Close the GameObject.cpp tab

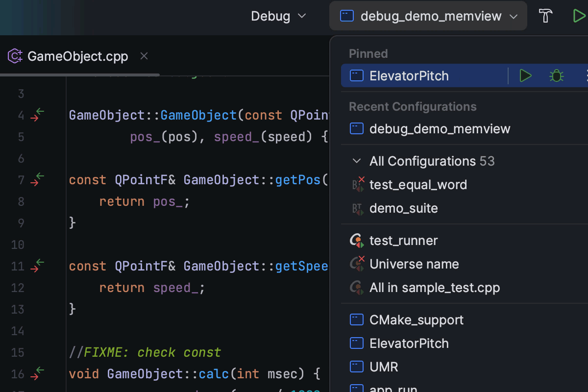tap(144, 56)
